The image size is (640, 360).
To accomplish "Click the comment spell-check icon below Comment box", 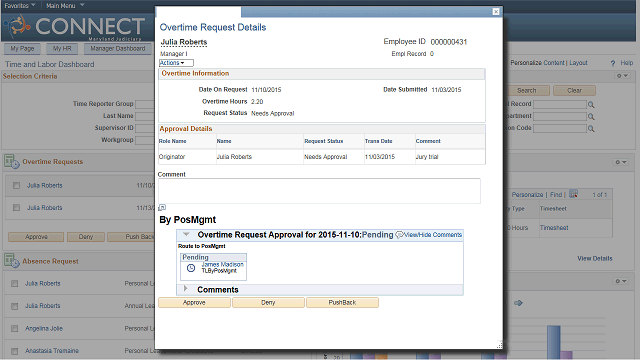I will [x=162, y=207].
